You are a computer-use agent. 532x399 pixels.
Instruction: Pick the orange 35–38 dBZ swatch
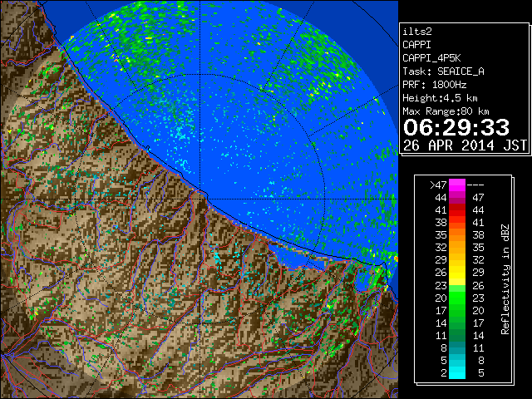457,235
